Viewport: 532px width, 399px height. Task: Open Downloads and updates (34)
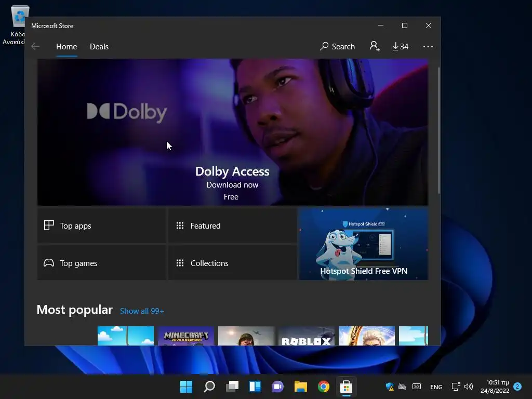(401, 46)
